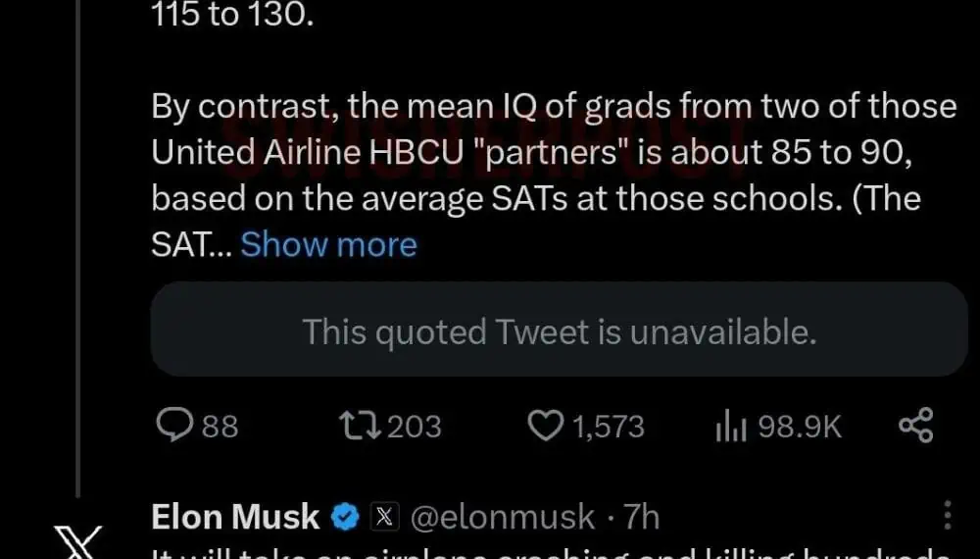Image resolution: width=980 pixels, height=559 pixels.
Task: Click the X affiliation badge next to Elon Musk
Action: [x=383, y=517]
